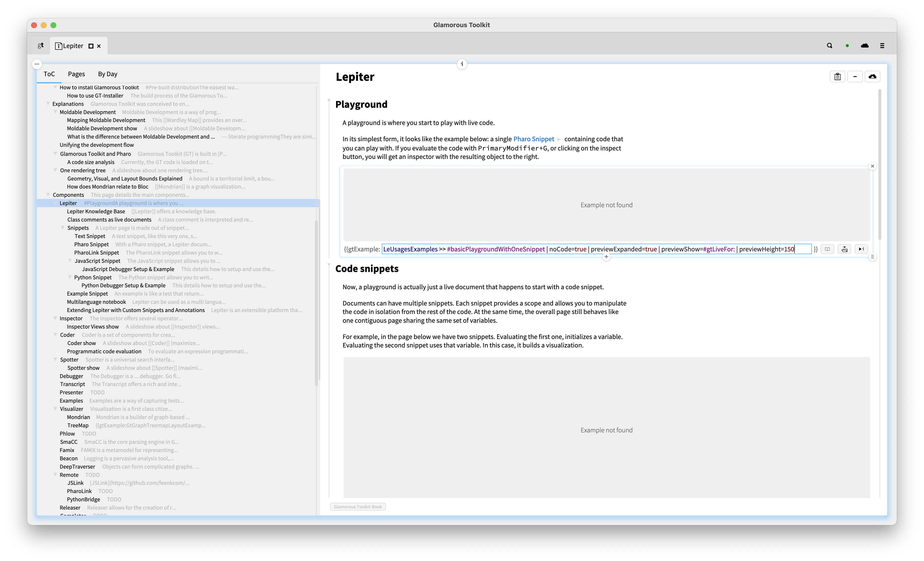The image size is (924, 561).
Task: Click the minus icon beside the clipboard button
Action: (x=855, y=76)
